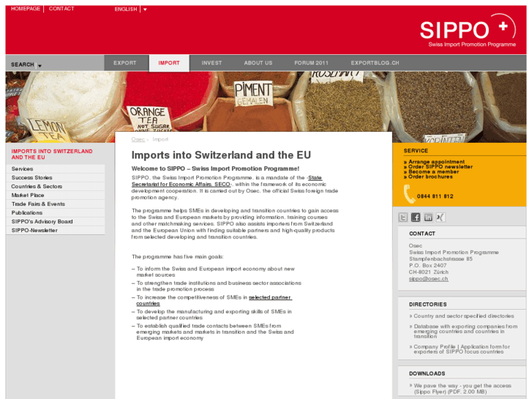532x399 pixels.
Task: Click Arrange appointment link
Action: click(436, 162)
